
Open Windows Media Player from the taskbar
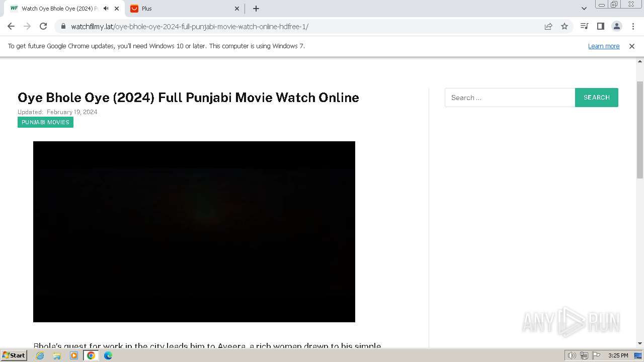tap(74, 355)
